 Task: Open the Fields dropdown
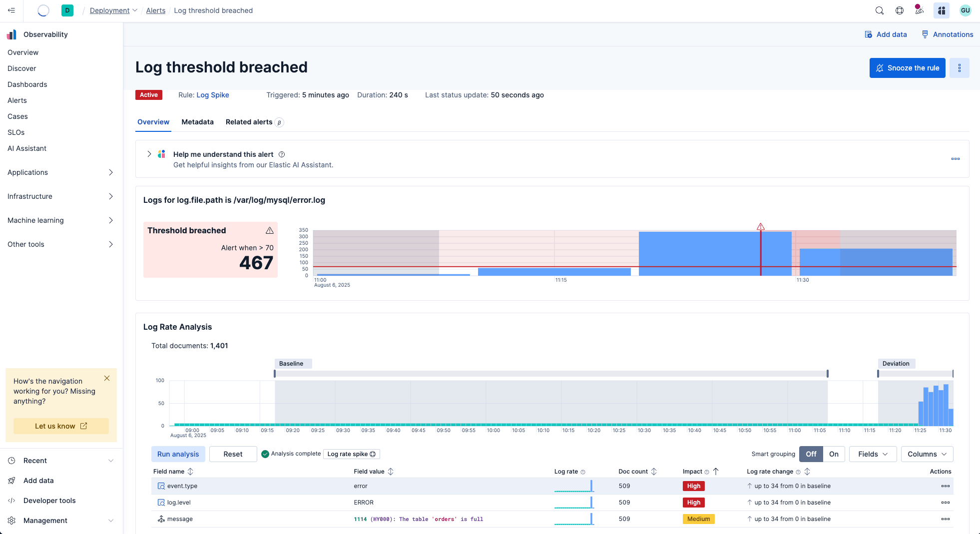coord(873,454)
